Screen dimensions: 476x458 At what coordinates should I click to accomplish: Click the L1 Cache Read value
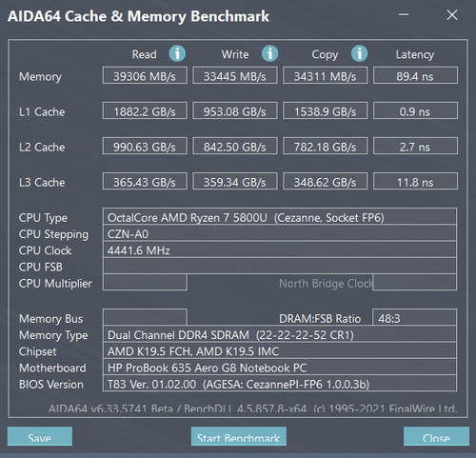145,110
